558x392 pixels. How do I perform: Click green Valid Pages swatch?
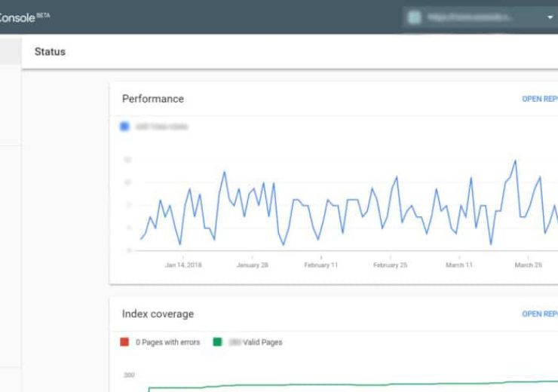tap(217, 341)
